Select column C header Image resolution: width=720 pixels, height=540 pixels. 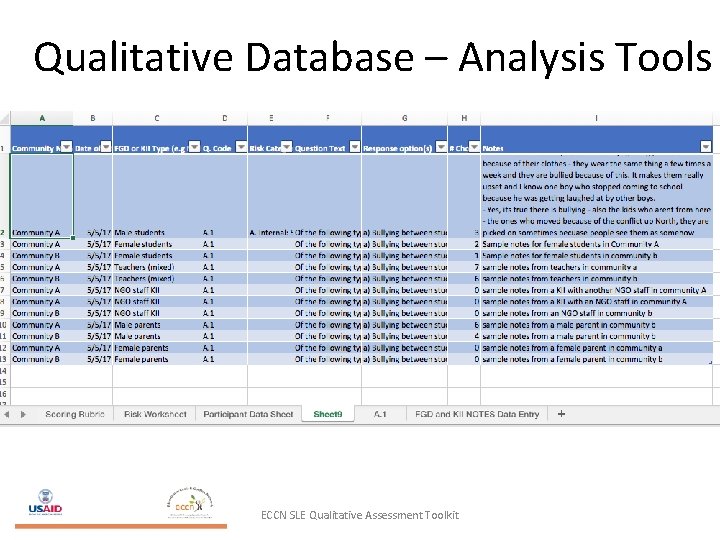click(157, 118)
